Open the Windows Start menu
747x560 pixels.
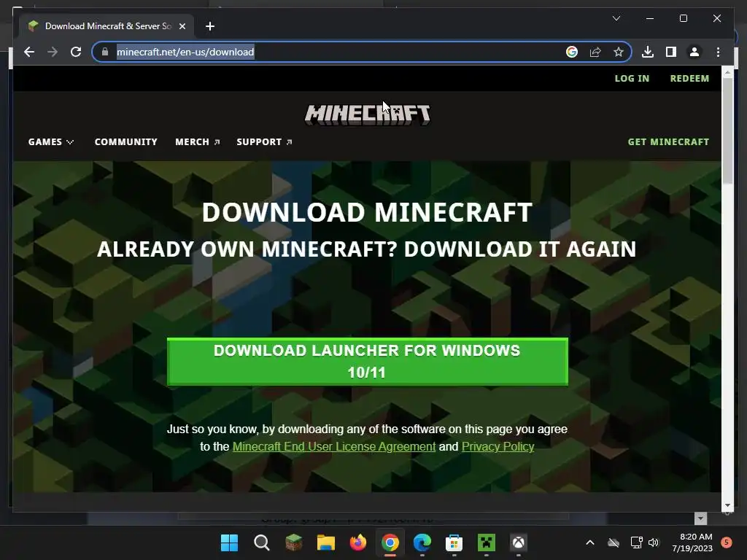[x=229, y=542]
